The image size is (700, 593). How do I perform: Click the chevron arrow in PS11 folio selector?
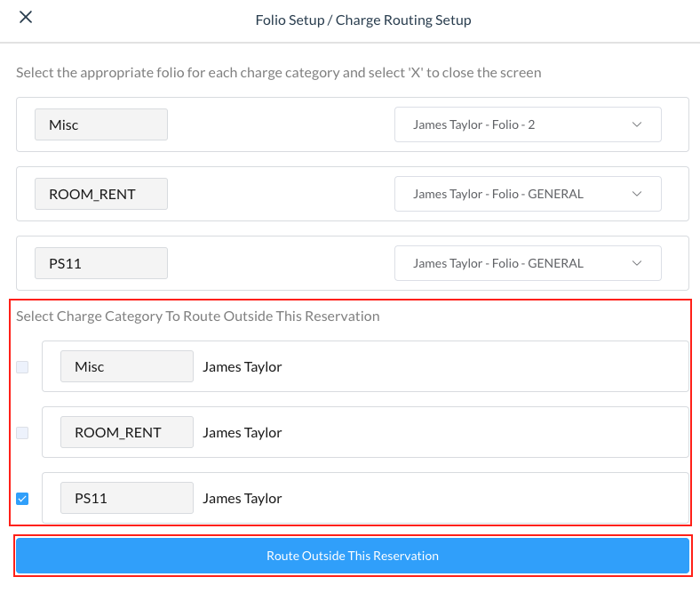[637, 263]
